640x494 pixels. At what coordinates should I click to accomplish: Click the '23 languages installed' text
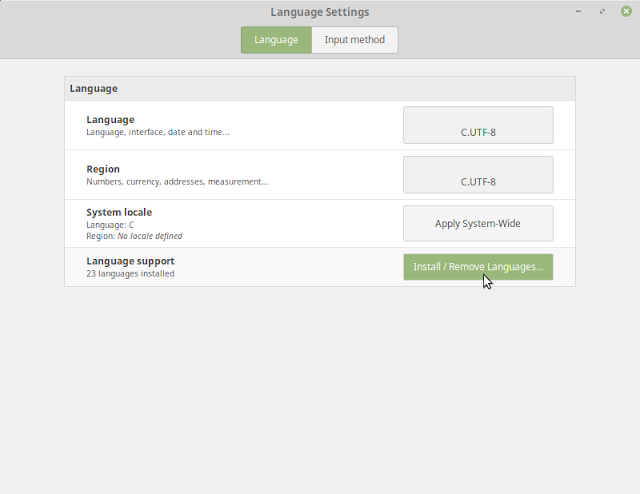click(130, 274)
